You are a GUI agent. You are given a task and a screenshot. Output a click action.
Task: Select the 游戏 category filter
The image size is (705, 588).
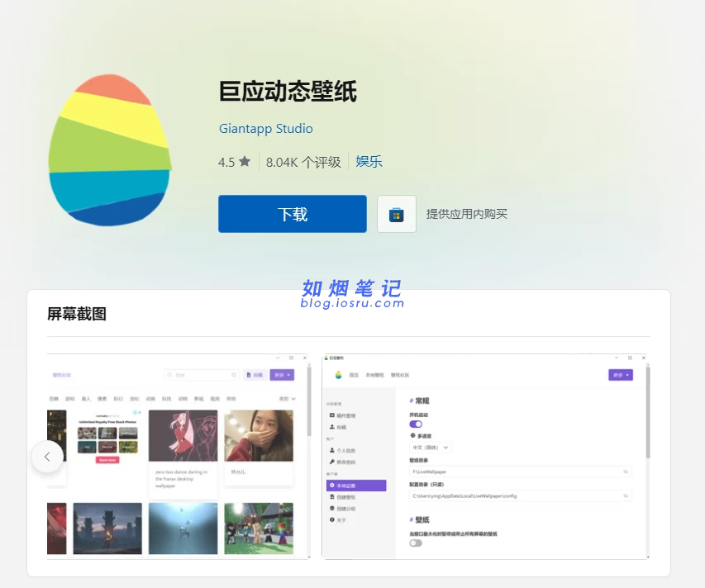69,399
